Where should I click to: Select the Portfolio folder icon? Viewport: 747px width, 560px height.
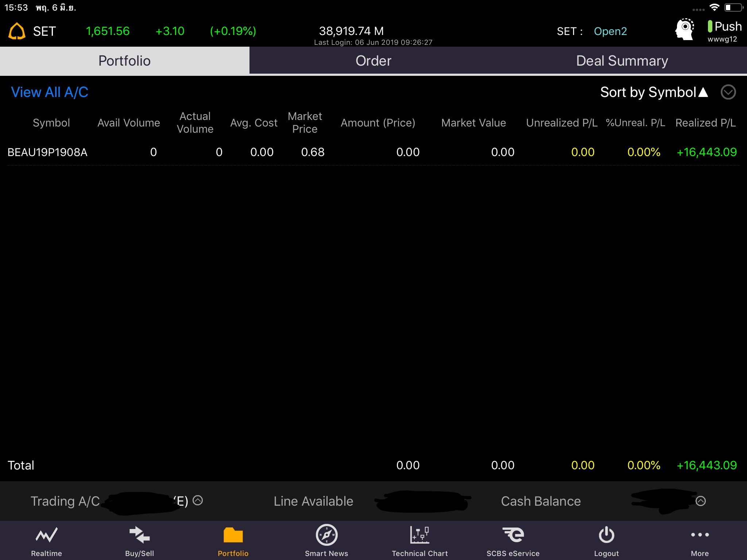pos(233,535)
